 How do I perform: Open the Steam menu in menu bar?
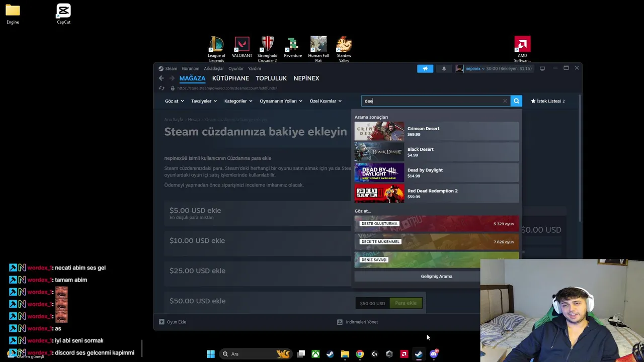tap(171, 68)
